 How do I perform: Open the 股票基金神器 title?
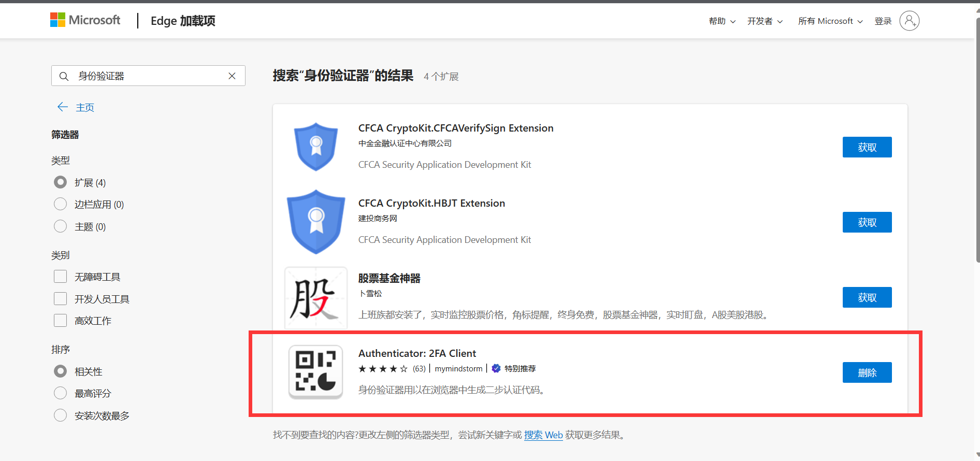click(390, 278)
